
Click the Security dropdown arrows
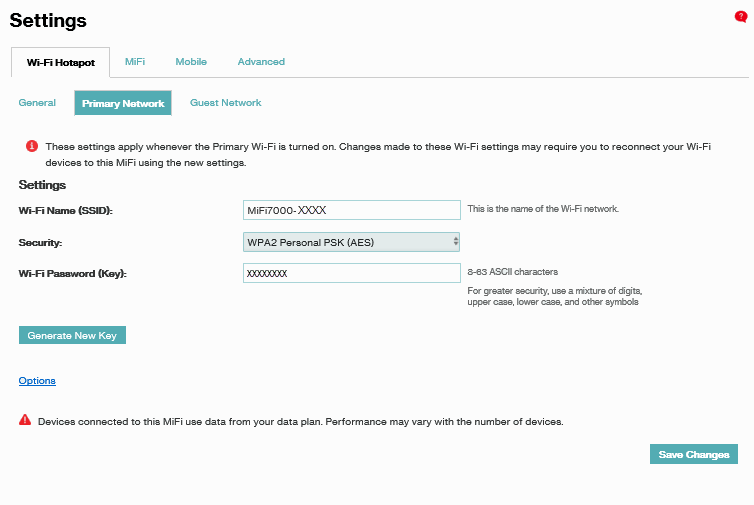coord(455,241)
